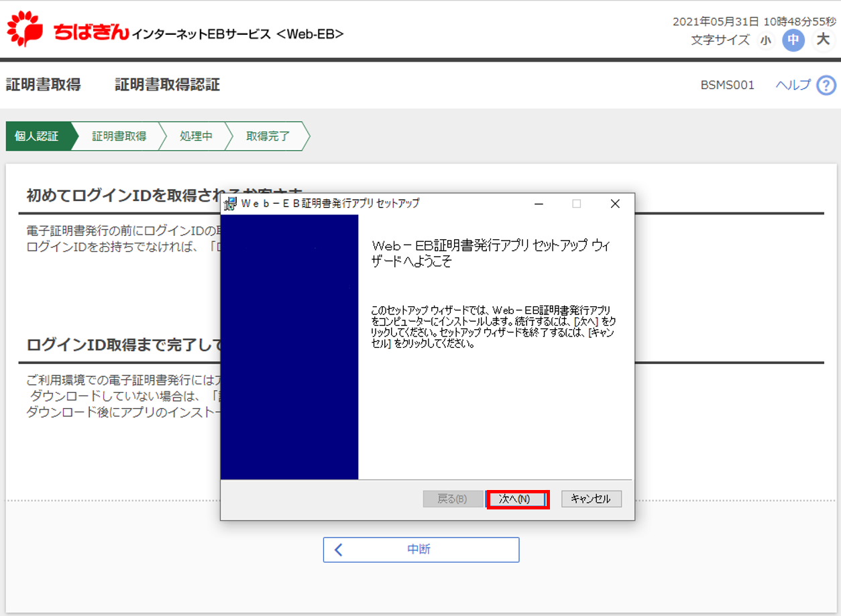Viewport: 841px width, 616px height.
Task: Click the Chiba Bank flower logo
Action: pos(25,29)
